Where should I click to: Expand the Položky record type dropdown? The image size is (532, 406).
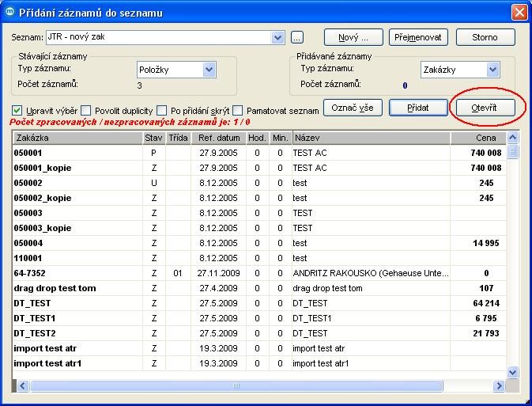(x=209, y=70)
